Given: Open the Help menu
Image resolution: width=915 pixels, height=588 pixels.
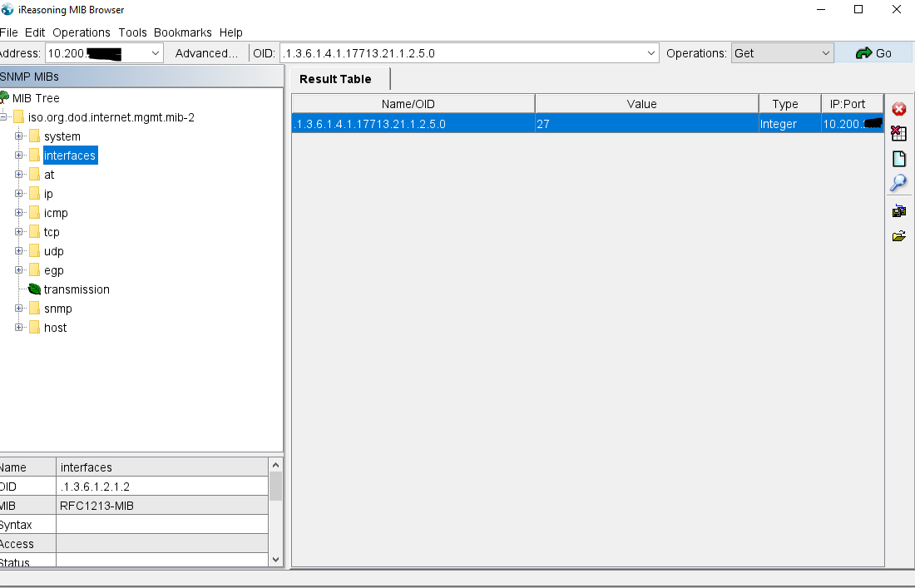Looking at the screenshot, I should (231, 32).
